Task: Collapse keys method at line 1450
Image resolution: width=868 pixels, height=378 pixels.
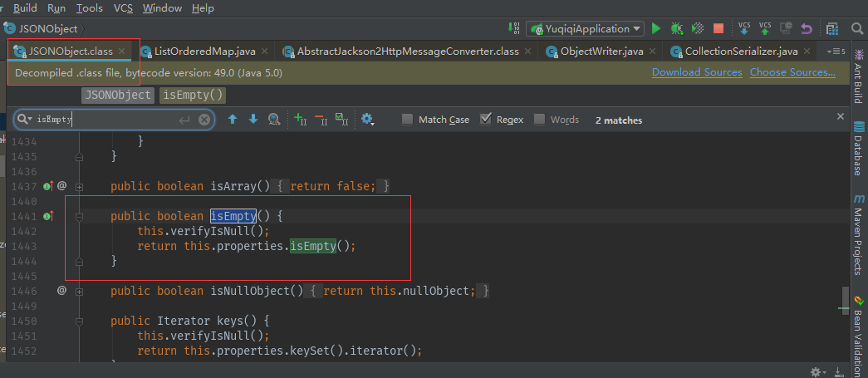Action: coord(79,321)
